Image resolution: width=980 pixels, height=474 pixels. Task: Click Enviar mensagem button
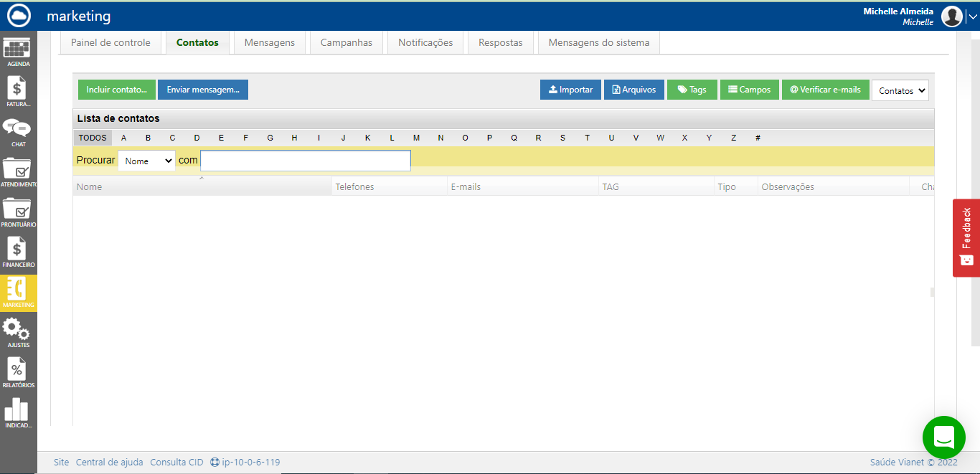pos(203,90)
